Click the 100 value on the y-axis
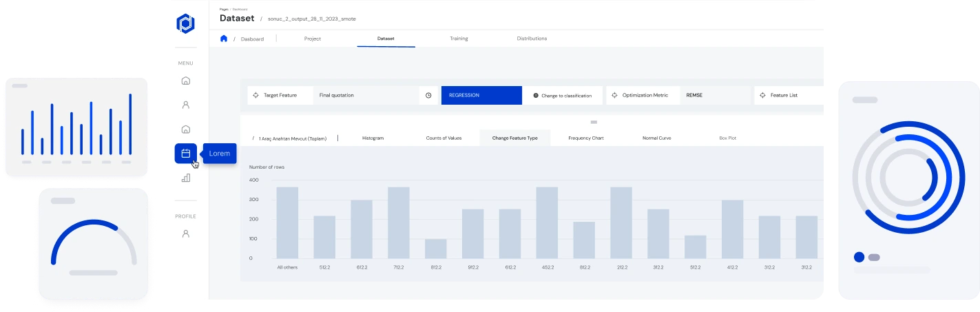 [253, 238]
